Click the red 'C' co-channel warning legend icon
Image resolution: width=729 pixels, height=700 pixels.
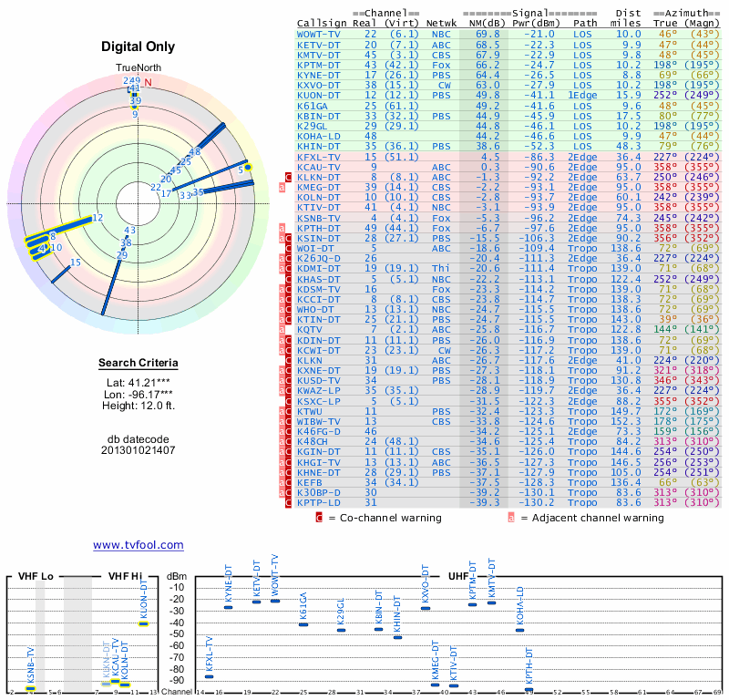click(x=319, y=518)
